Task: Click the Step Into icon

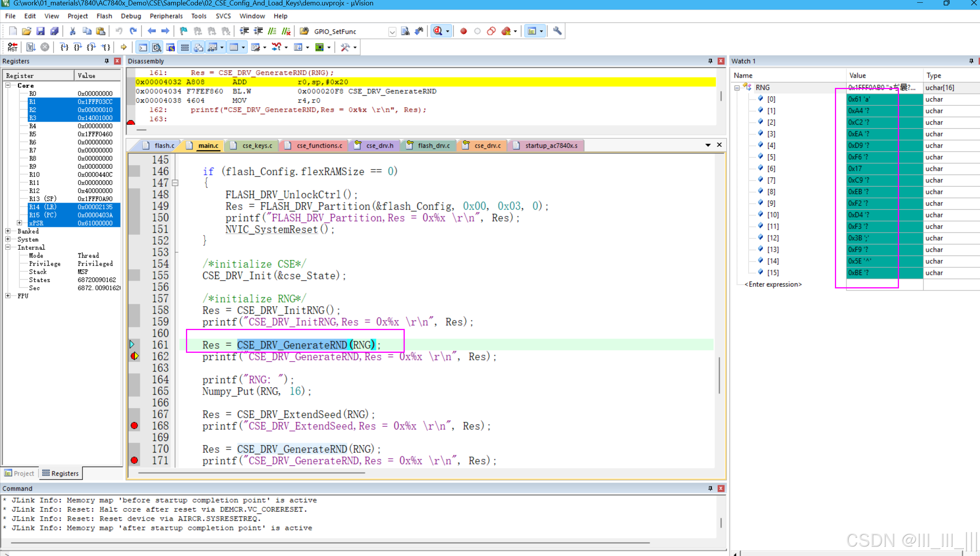Action: coord(64,47)
